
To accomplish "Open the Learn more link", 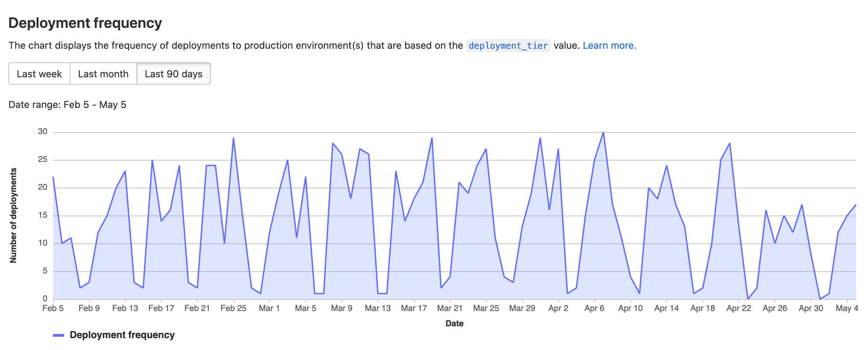I will (x=609, y=45).
